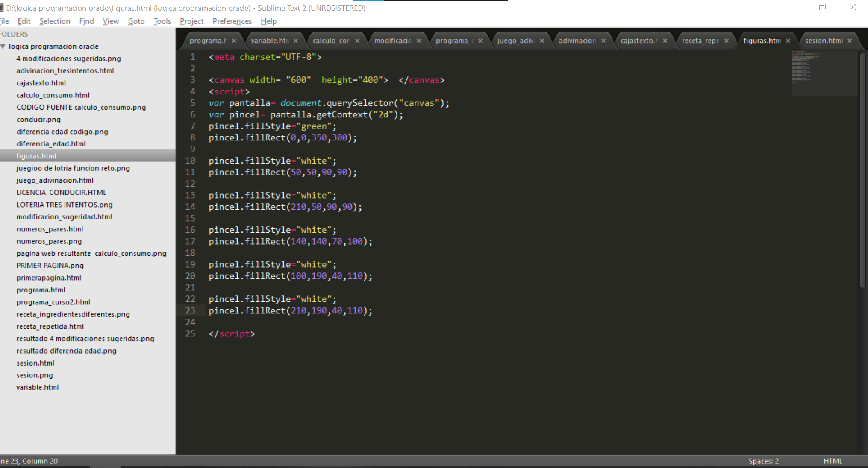This screenshot has height=468, width=868.
Task: Open LICENCIA_CONDUCIR.HTML from sidebar
Action: pos(61,193)
